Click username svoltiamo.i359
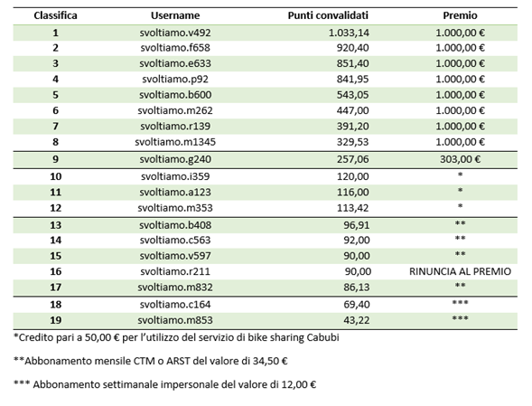Screen dimensions: 532x406 point(175,176)
